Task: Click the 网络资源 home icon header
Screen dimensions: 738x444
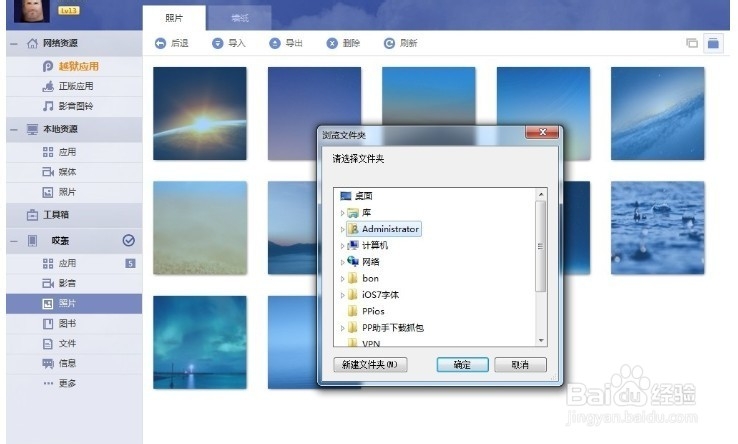Action: click(32, 43)
